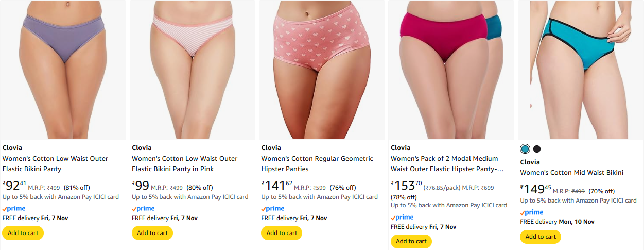Open the heart-print hipster product image
The width and height of the screenshot is (644, 250).
click(322, 70)
